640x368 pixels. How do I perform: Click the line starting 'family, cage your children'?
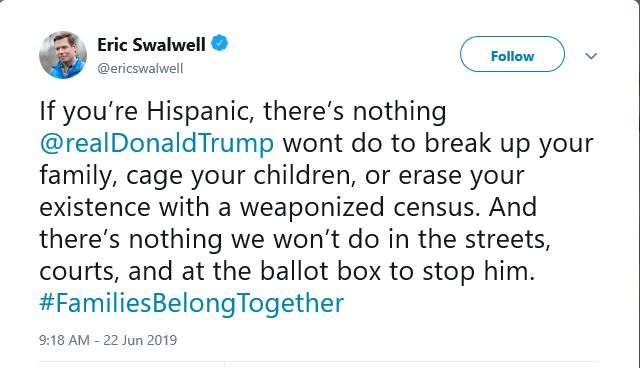tap(282, 175)
